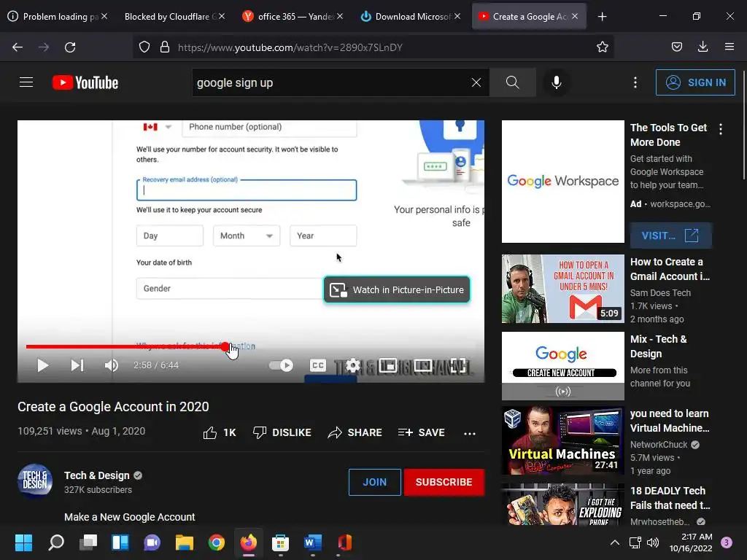Open the tracking protection shield icon

(144, 47)
